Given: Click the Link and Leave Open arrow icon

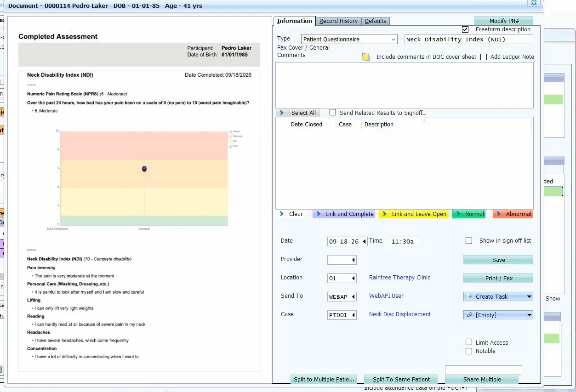Looking at the screenshot, I should (384, 214).
